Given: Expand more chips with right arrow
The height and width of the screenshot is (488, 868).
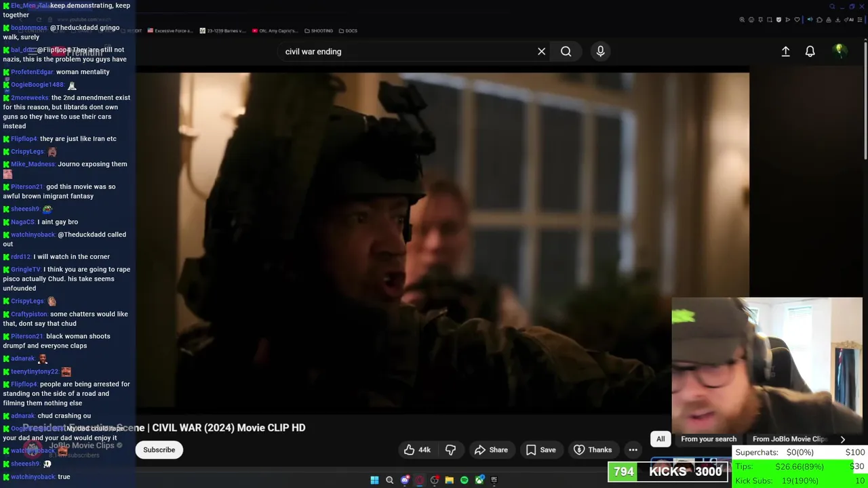Looking at the screenshot, I should 843,439.
